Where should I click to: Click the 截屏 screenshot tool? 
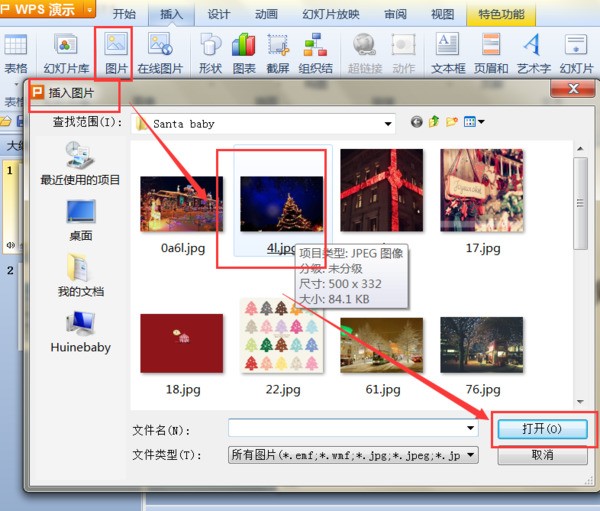(278, 52)
